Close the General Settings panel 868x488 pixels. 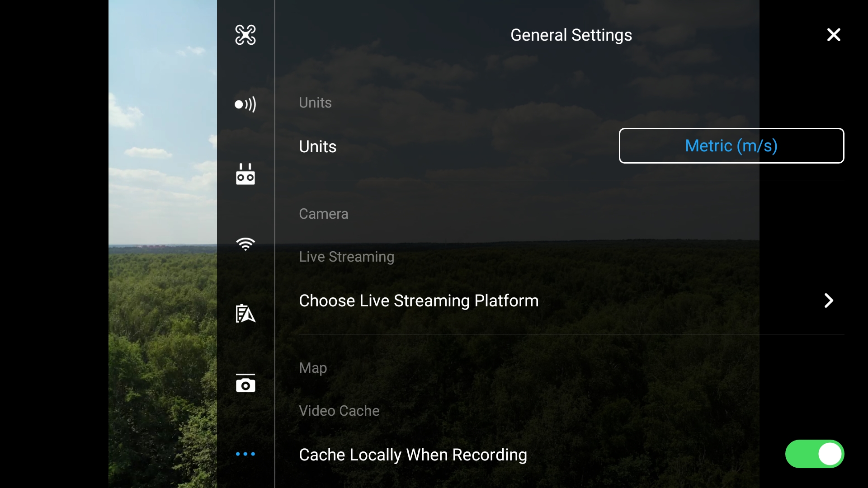(x=834, y=35)
